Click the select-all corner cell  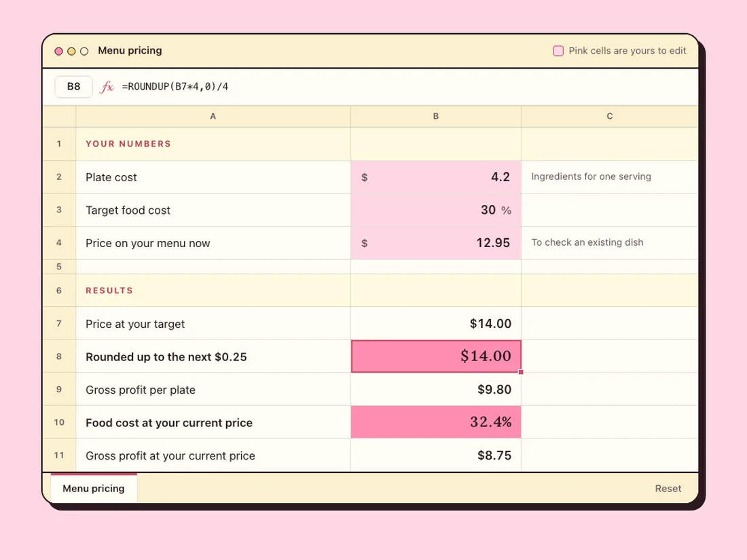(x=59, y=116)
